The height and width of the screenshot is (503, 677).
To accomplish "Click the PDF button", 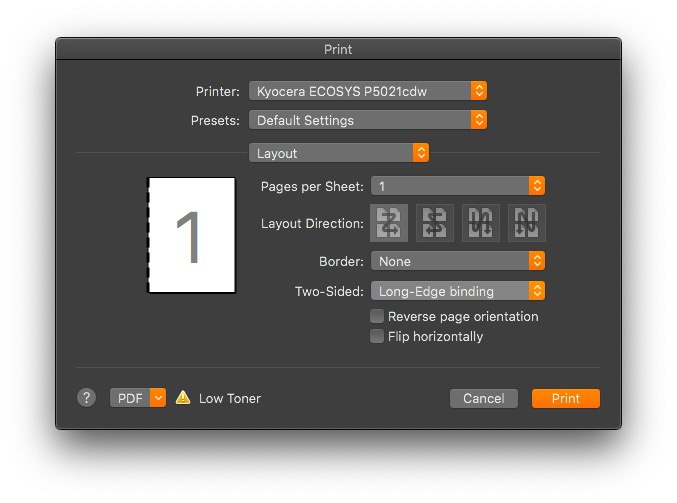I will [x=130, y=398].
